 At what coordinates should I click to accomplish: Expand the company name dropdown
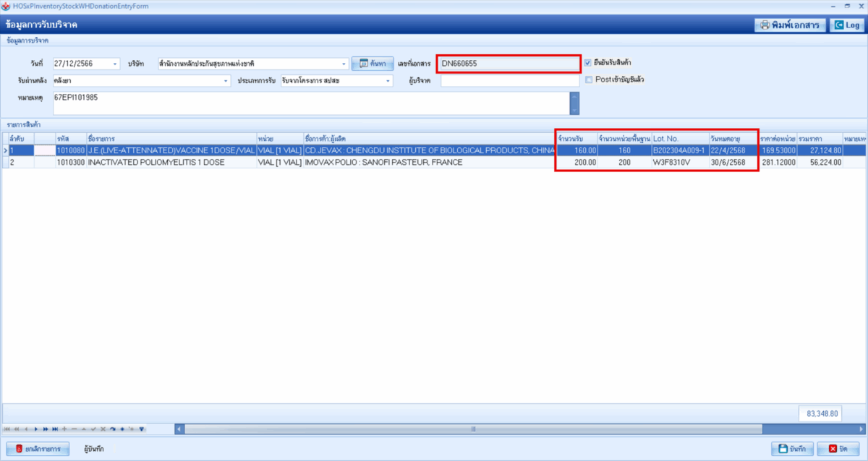click(344, 64)
